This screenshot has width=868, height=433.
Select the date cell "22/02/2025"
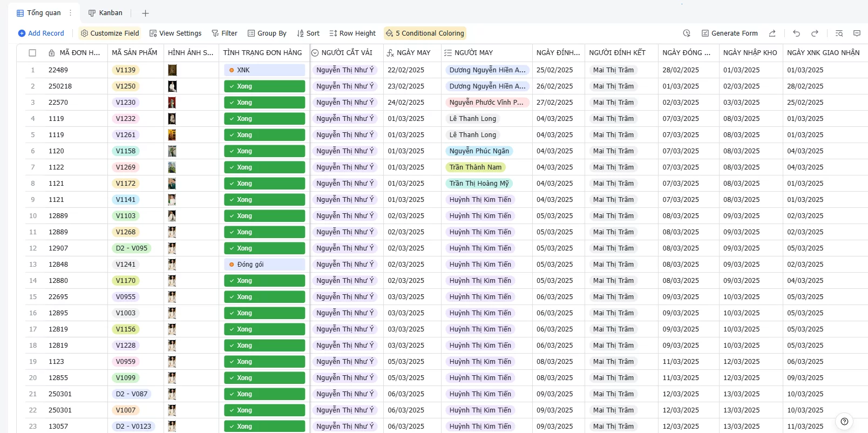tap(412, 70)
